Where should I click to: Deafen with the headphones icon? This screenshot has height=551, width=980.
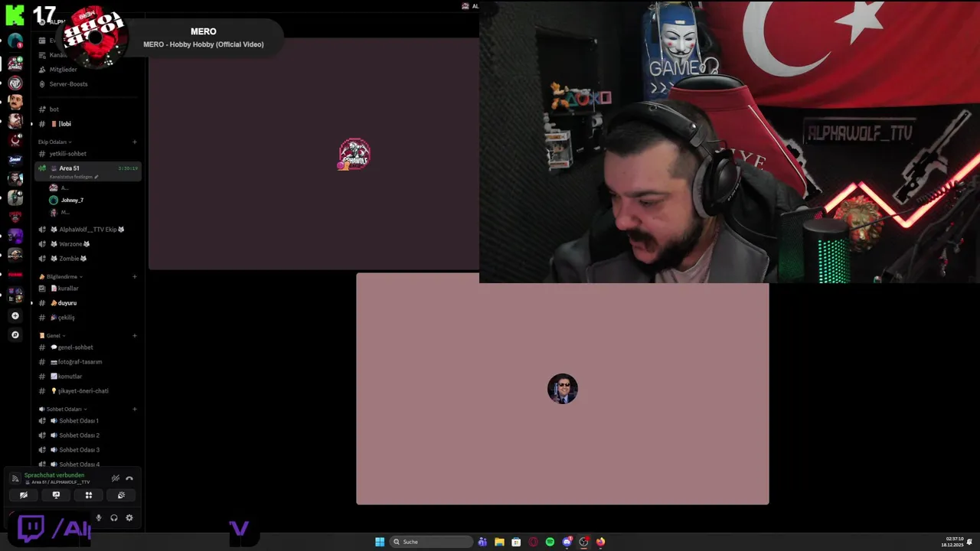114,518
